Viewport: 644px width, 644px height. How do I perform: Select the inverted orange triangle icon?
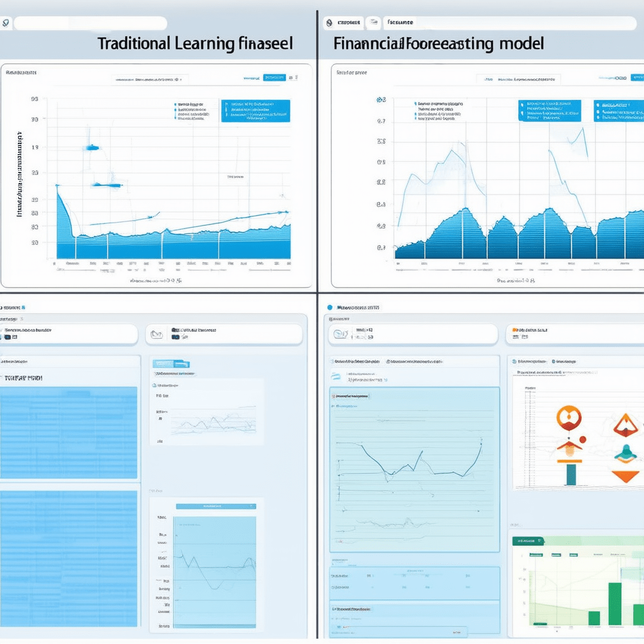coord(626,476)
